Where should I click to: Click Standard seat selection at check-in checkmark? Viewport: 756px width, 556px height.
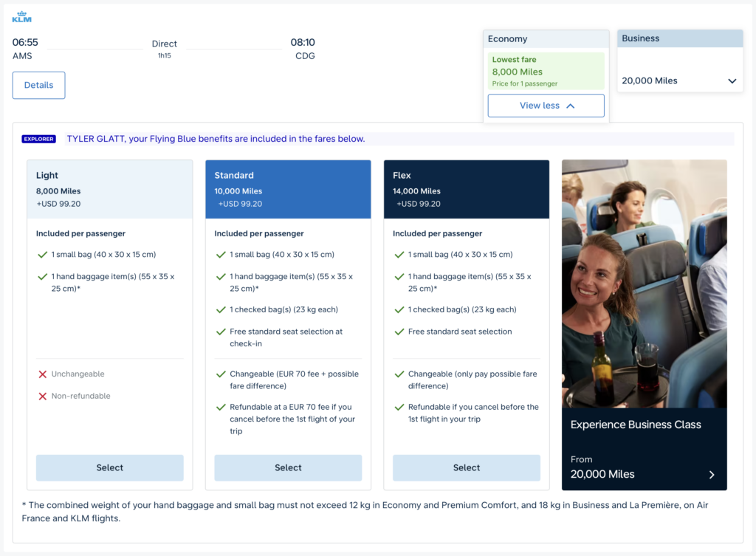click(x=221, y=332)
